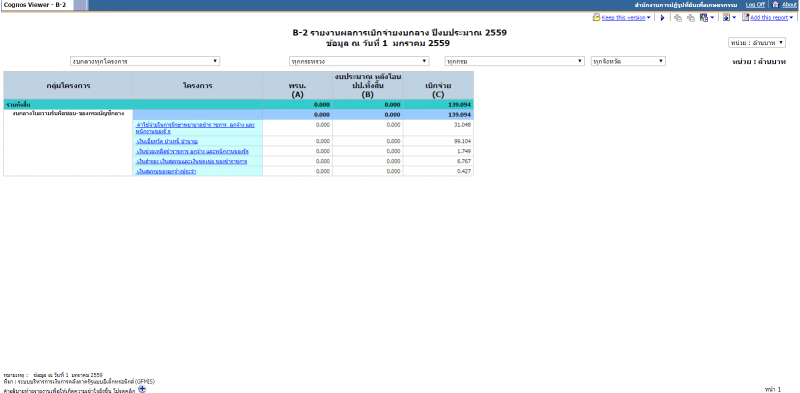Screen dimensions: 800x393
Task: Open the project link with 31.048 disbursed
Action: 195,128
